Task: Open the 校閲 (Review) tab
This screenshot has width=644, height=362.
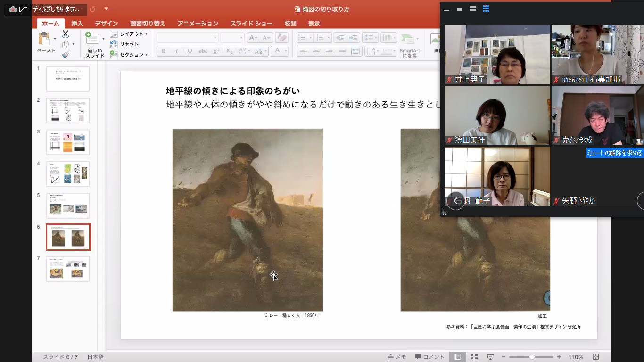Action: (290, 24)
